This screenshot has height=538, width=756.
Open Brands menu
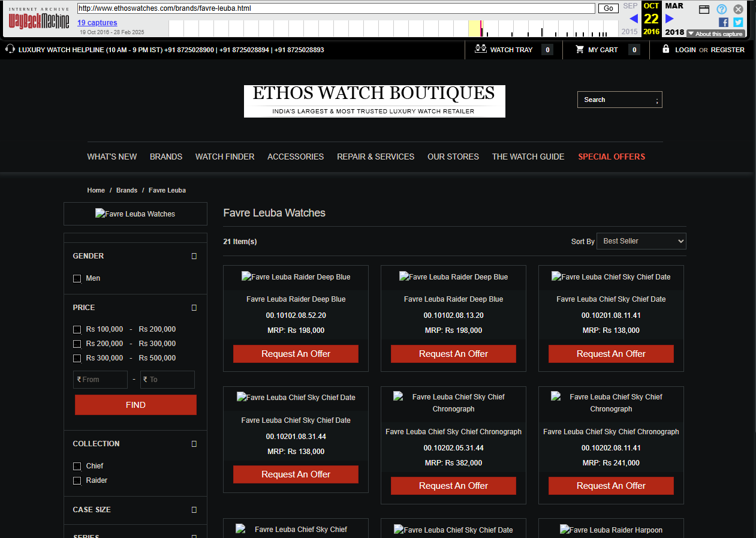(166, 157)
